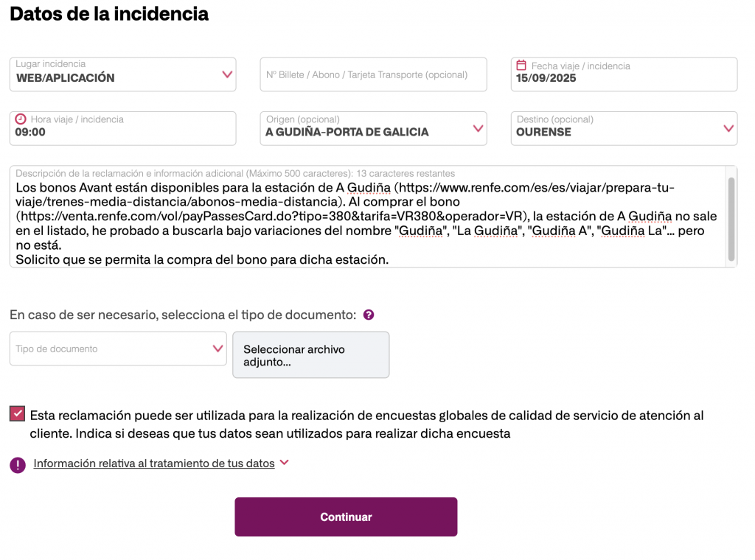Open the Lugar incidencia dropdown
Screen dimensions: 755x560
[x=227, y=74]
